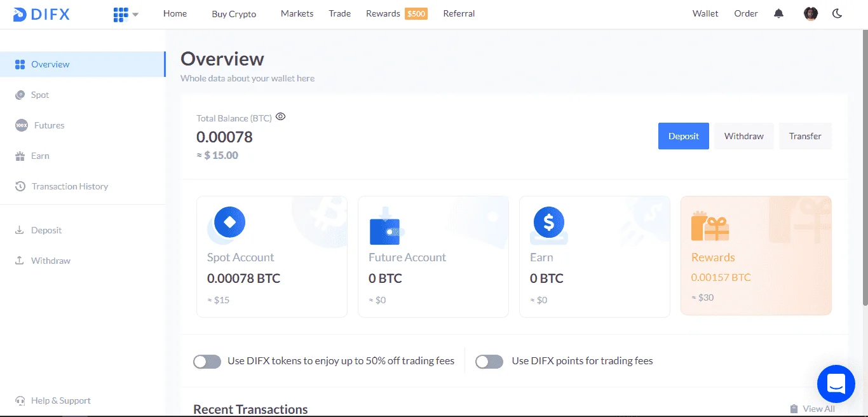Click the Rewards gift box icon
Screen dimensions: 868x417
(710, 226)
